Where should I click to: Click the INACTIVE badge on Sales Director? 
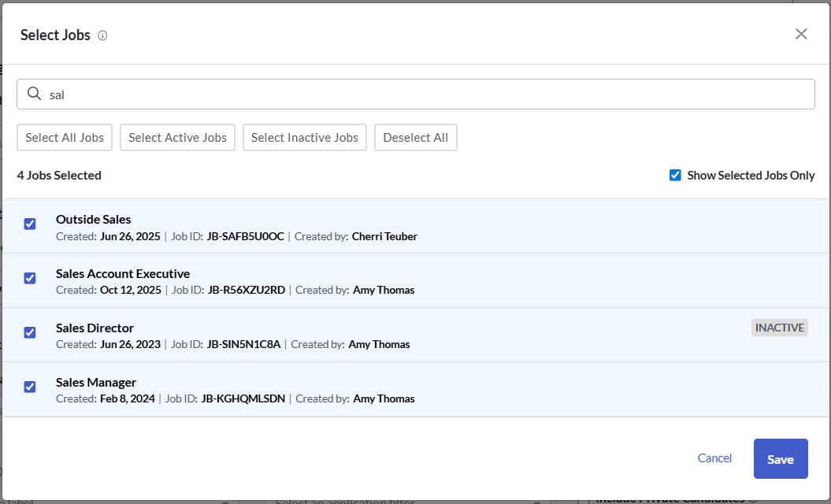click(779, 328)
